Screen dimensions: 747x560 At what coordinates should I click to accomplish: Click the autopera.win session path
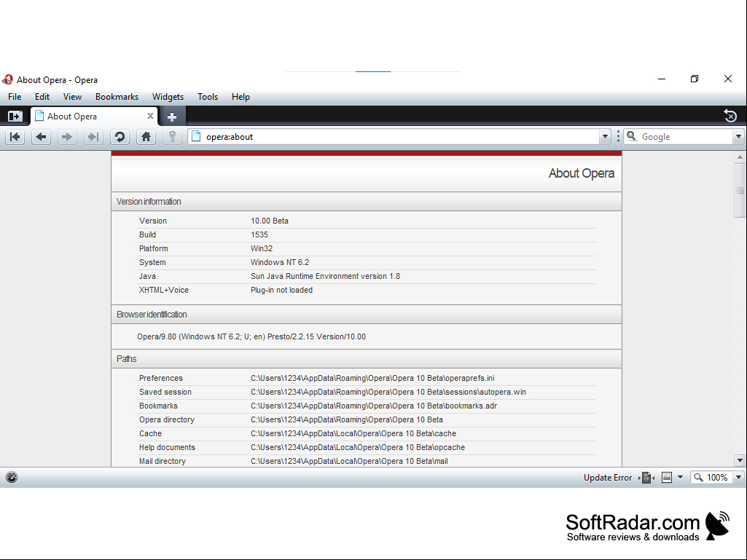pyautogui.click(x=388, y=392)
